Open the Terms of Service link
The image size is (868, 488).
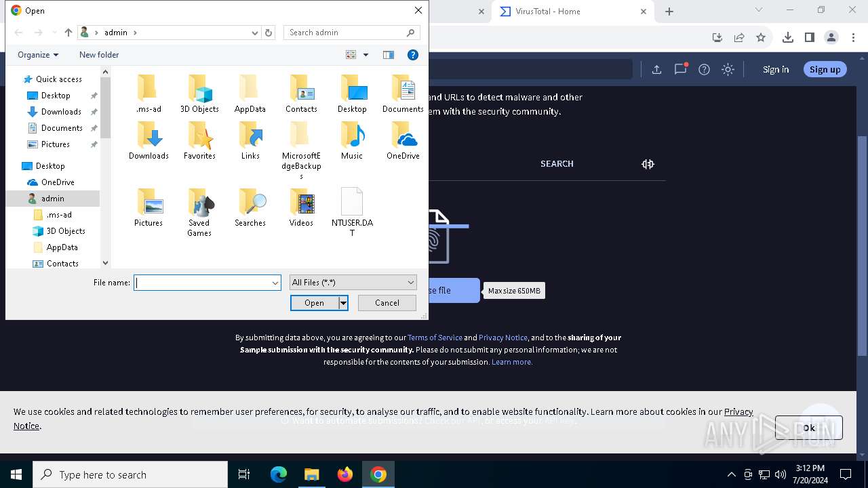click(x=435, y=338)
